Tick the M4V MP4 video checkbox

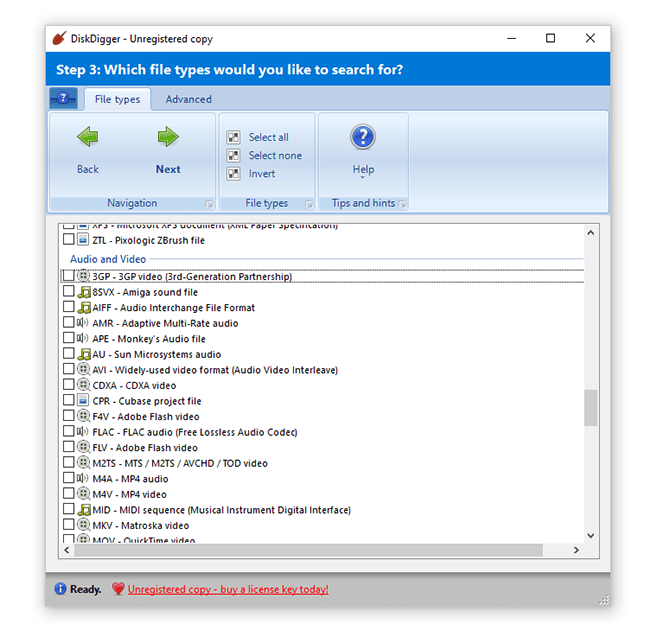point(69,493)
